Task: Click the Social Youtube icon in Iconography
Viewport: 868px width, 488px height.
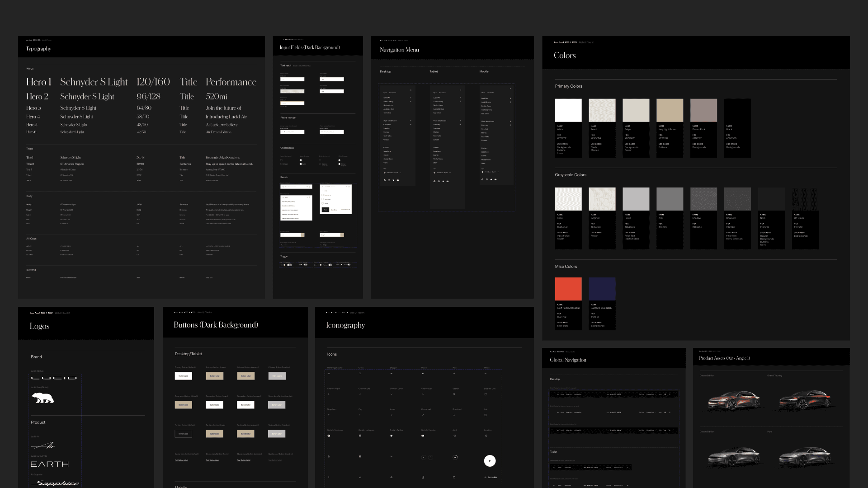Action: click(x=423, y=436)
